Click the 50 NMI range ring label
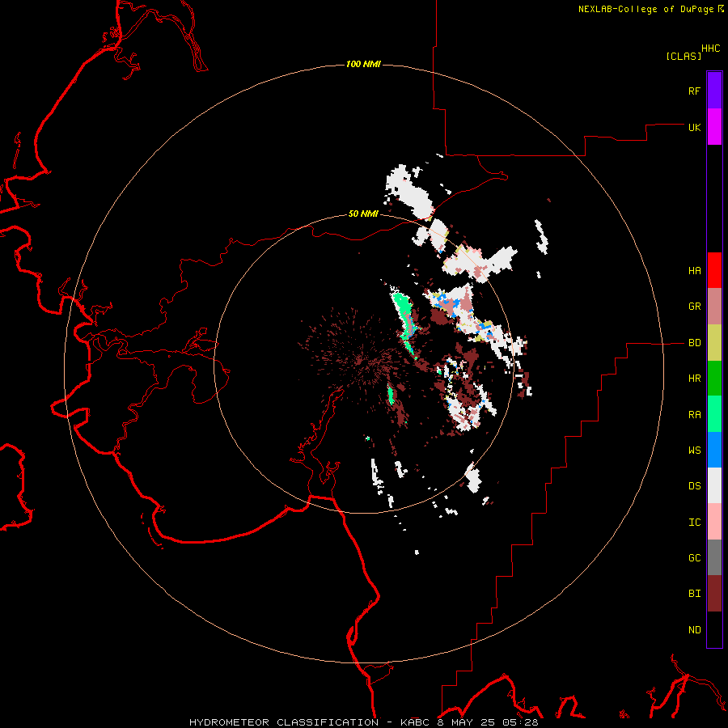Viewport: 728px width, 728px height. click(363, 214)
